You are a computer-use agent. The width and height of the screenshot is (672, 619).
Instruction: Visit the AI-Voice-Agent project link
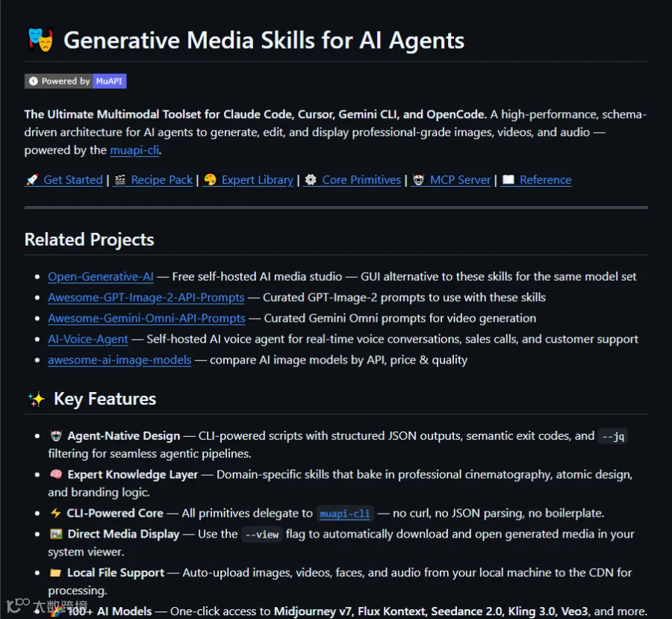coord(88,339)
